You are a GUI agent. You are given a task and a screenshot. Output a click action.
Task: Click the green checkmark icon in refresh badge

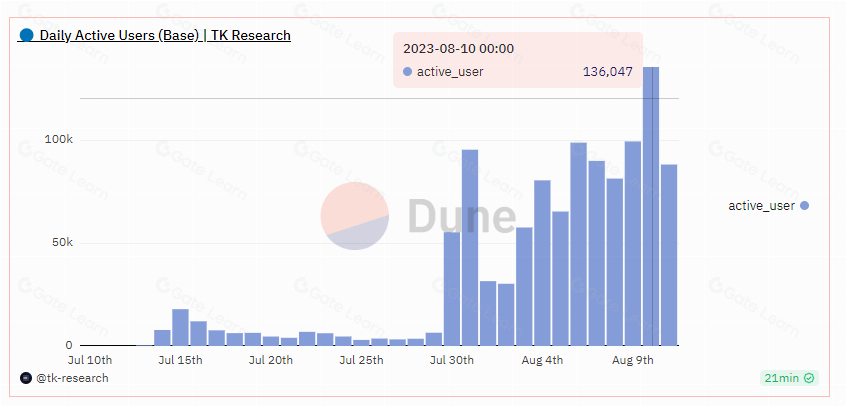tap(809, 378)
